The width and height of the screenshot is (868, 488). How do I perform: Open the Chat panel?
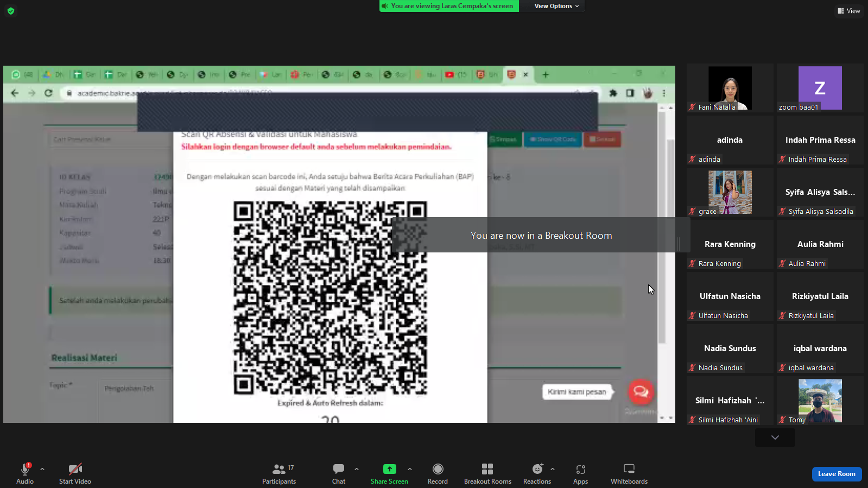339,473
